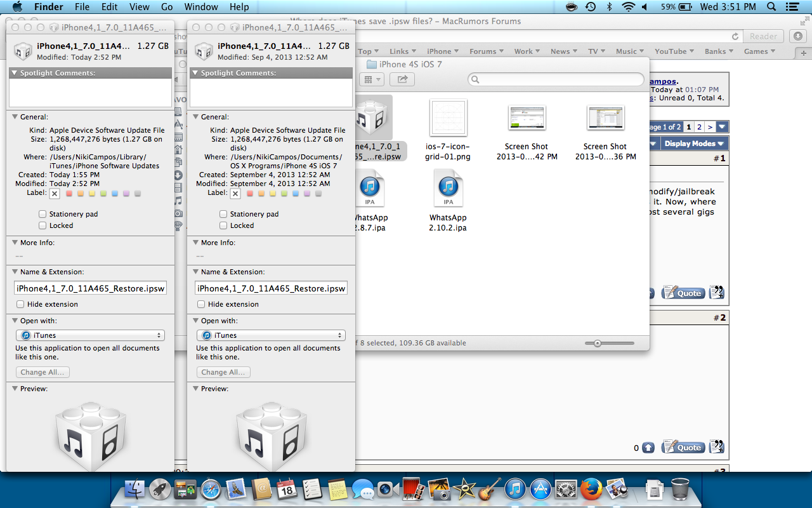Image resolution: width=812 pixels, height=508 pixels.
Task: Check Stationery pad in Today 2:52 PM Info window
Action: [x=43, y=214]
